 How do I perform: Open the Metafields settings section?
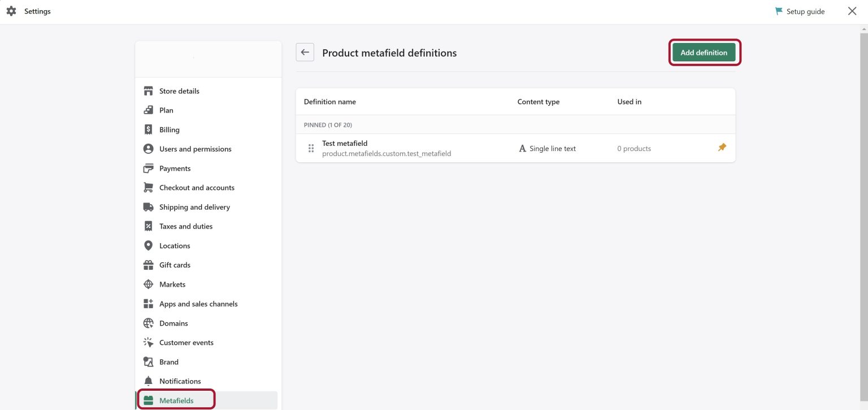(176, 400)
